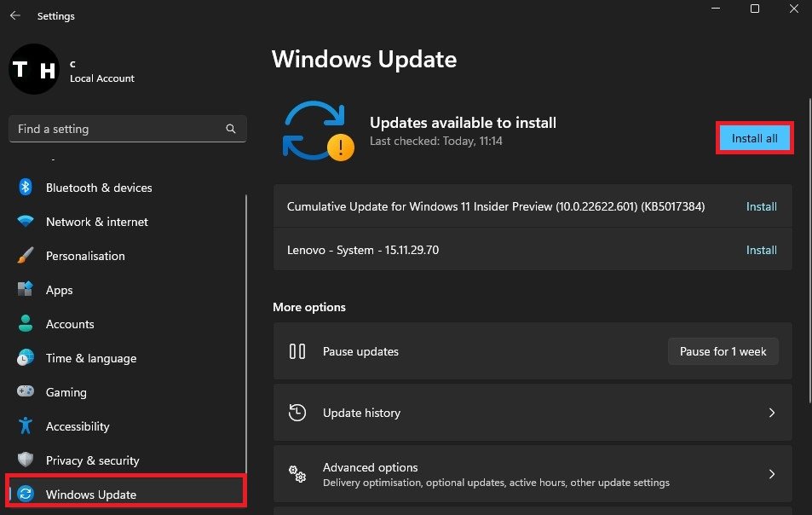Click the back arrow in Settings
812x515 pixels.
click(x=15, y=16)
